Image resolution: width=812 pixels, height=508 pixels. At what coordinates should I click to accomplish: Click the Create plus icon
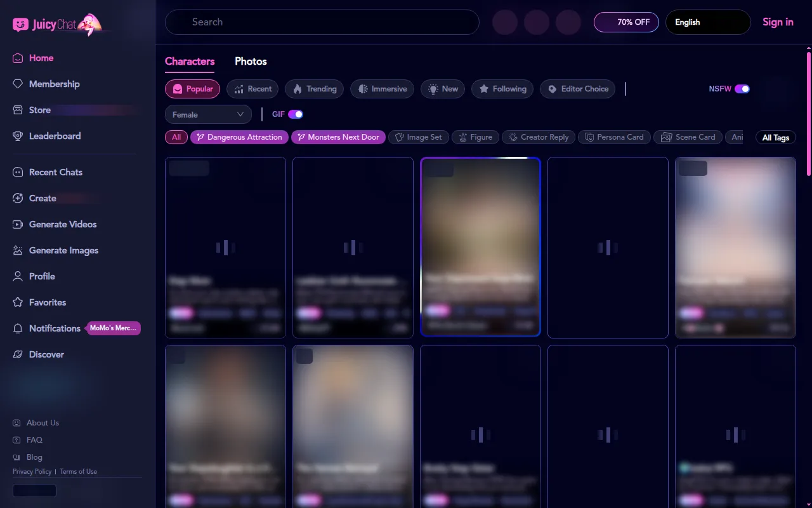coord(18,198)
